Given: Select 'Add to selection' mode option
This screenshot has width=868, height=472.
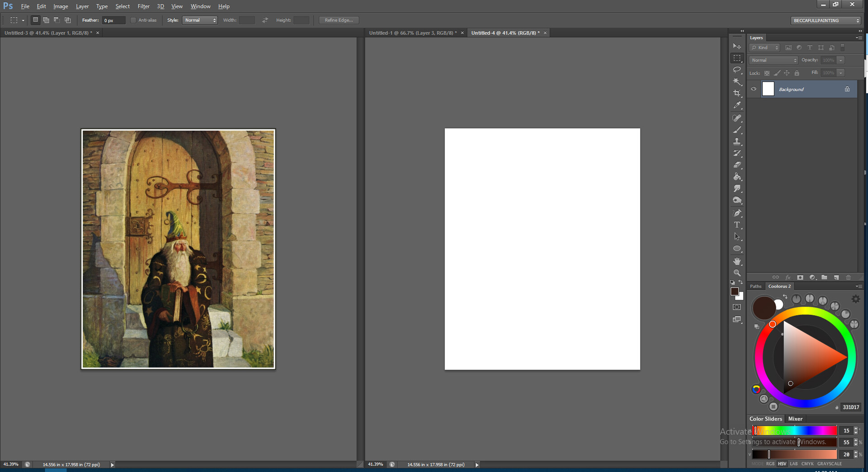Looking at the screenshot, I should (46, 20).
